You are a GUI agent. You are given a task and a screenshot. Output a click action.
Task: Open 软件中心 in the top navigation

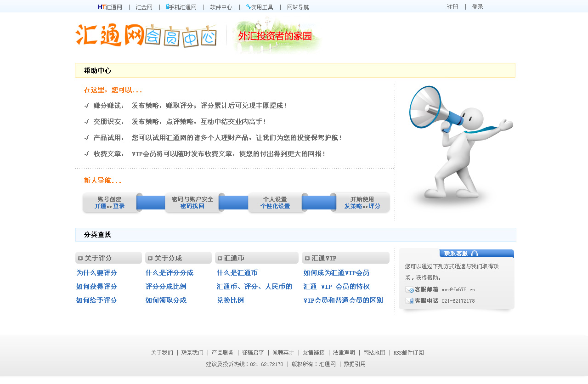221,7
